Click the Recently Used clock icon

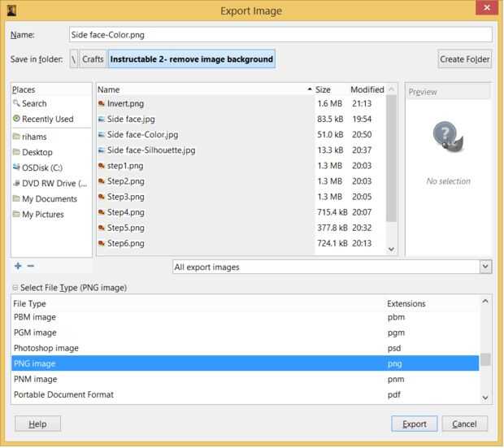coord(16,119)
